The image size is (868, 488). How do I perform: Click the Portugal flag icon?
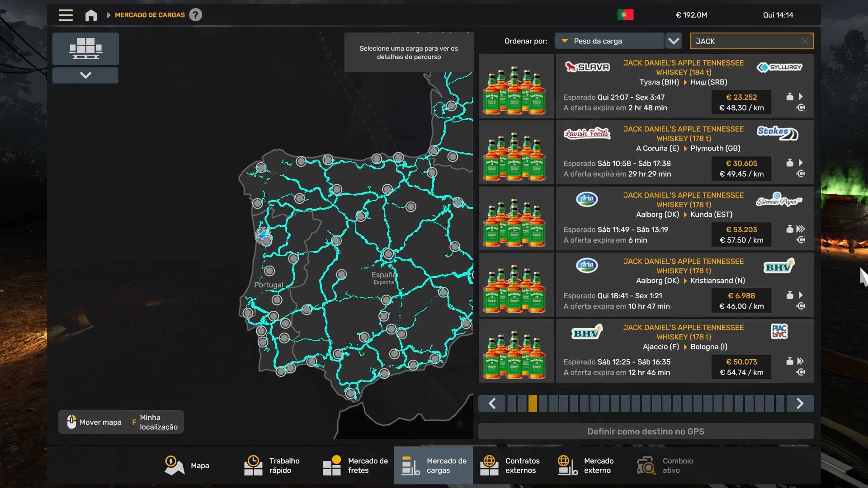point(625,15)
